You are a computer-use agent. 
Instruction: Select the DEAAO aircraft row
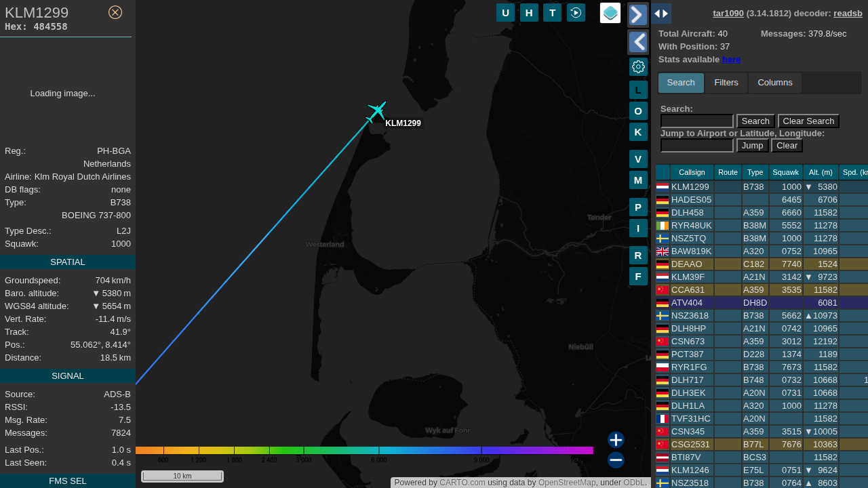[762, 264]
